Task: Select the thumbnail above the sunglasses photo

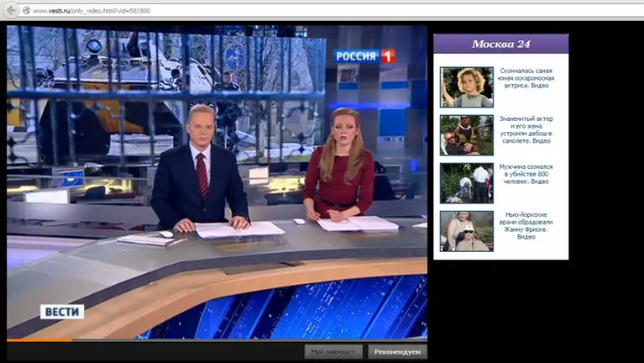Action: (x=466, y=182)
